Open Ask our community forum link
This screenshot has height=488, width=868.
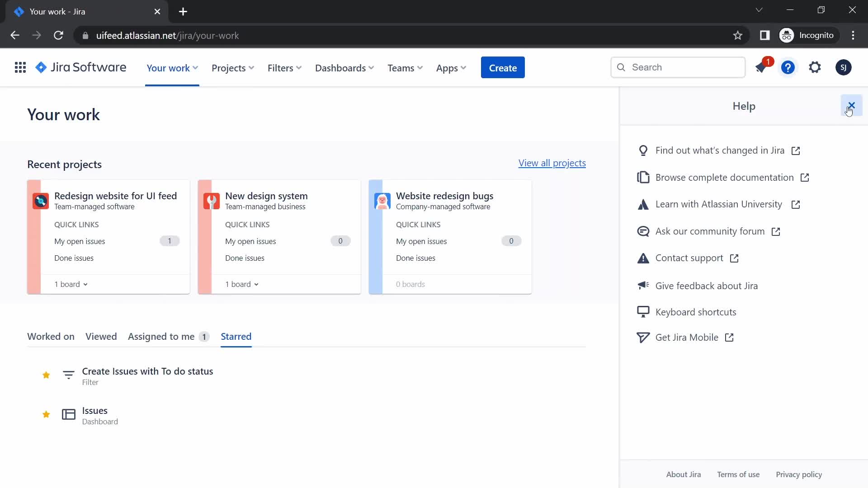click(710, 231)
